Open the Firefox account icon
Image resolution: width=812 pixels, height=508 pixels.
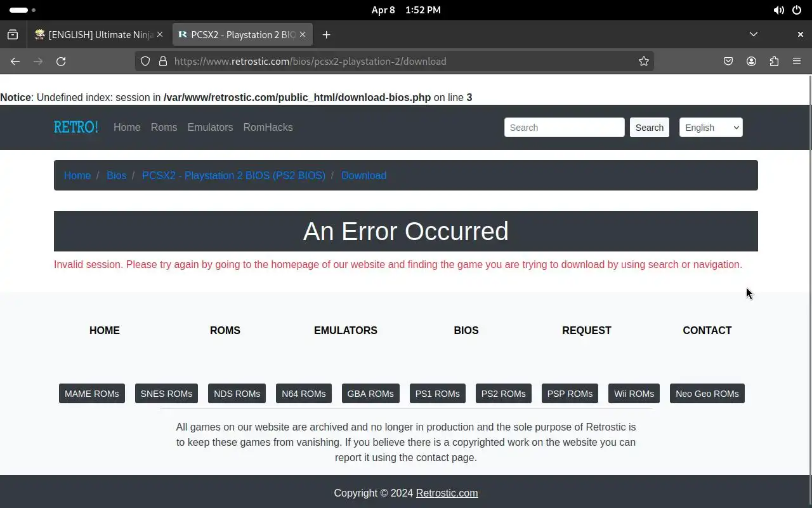(x=751, y=61)
